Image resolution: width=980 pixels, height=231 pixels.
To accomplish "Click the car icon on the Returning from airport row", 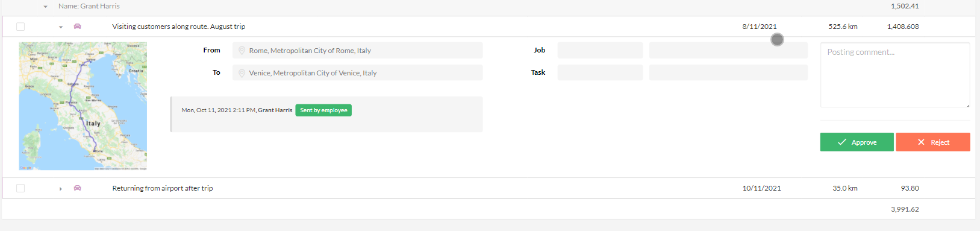I will click(x=77, y=188).
